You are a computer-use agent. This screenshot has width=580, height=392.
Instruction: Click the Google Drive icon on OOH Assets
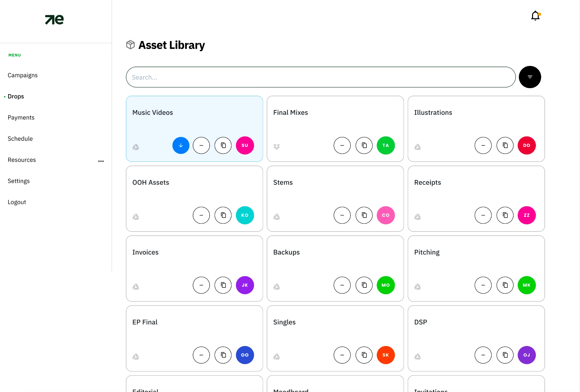tap(136, 217)
